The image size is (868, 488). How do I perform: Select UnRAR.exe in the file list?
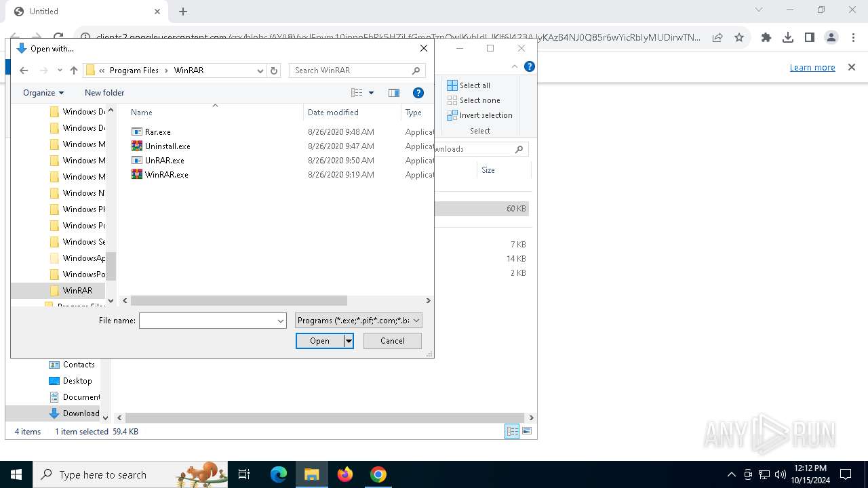[x=164, y=161]
